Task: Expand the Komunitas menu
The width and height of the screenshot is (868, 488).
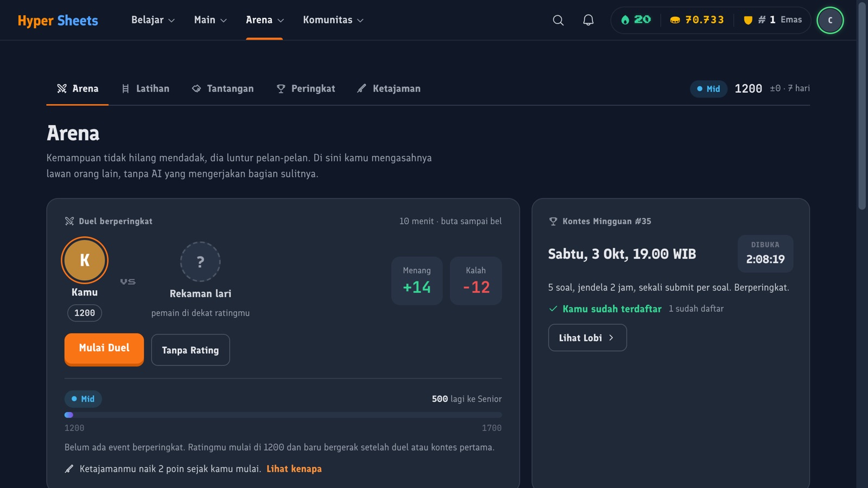Action: 333,20
